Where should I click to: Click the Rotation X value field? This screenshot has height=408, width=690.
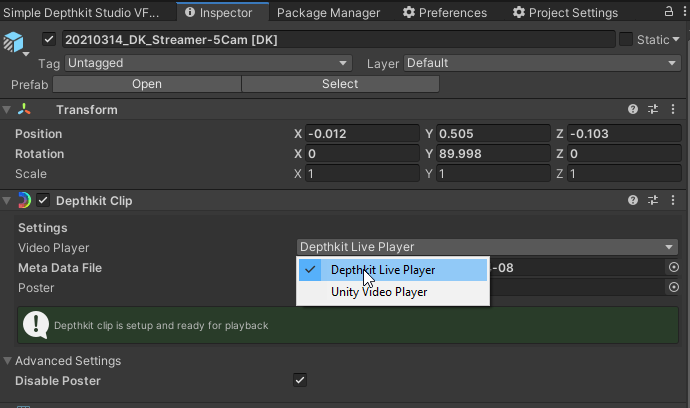coord(362,154)
